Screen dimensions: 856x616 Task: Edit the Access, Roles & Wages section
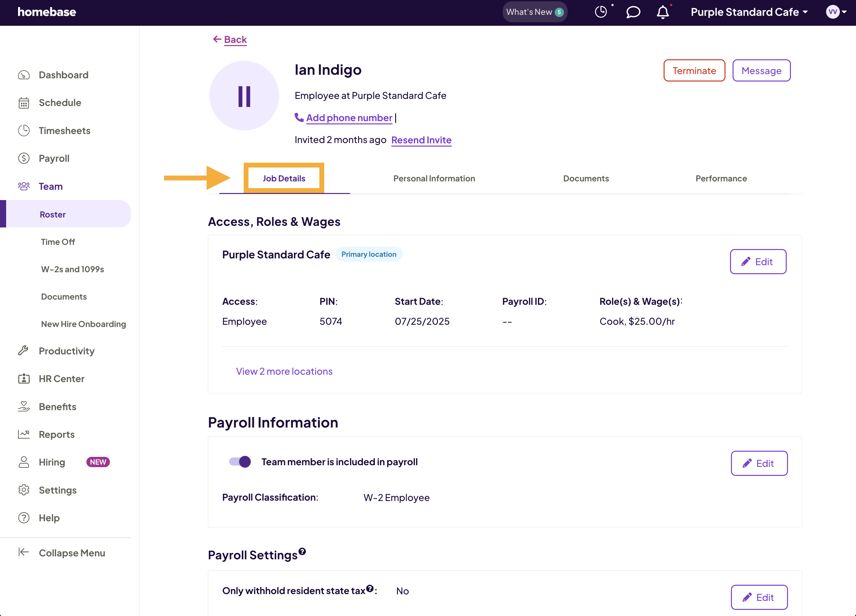click(758, 261)
